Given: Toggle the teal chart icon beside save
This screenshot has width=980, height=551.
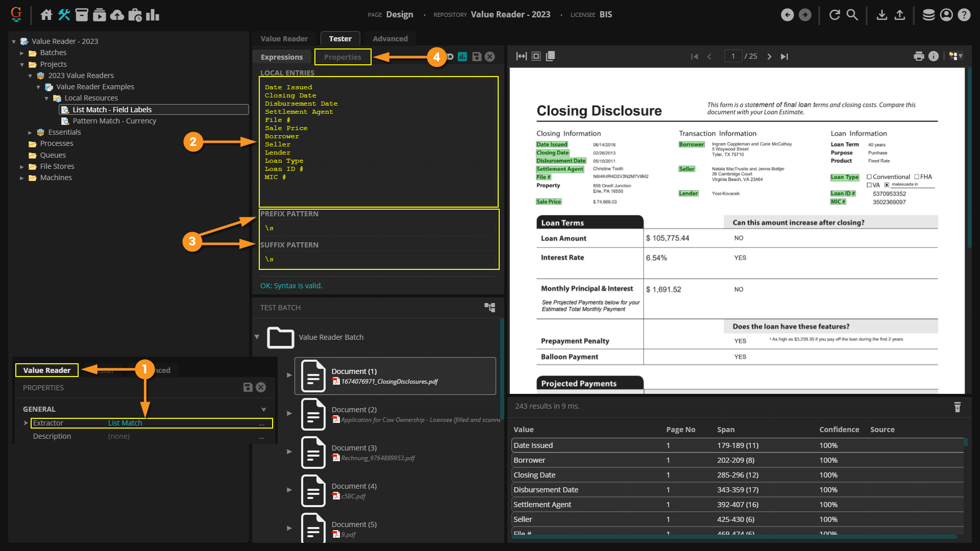Looking at the screenshot, I should coord(462,57).
